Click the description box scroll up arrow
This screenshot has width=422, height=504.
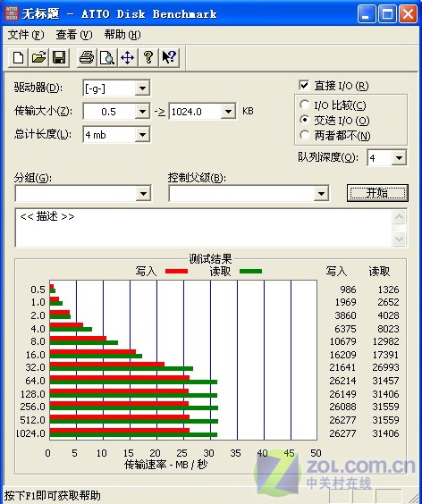[399, 217]
